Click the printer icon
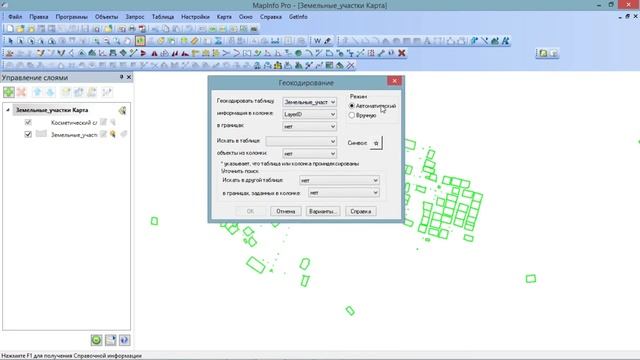Screen dimensions: 640x360 (132, 29)
